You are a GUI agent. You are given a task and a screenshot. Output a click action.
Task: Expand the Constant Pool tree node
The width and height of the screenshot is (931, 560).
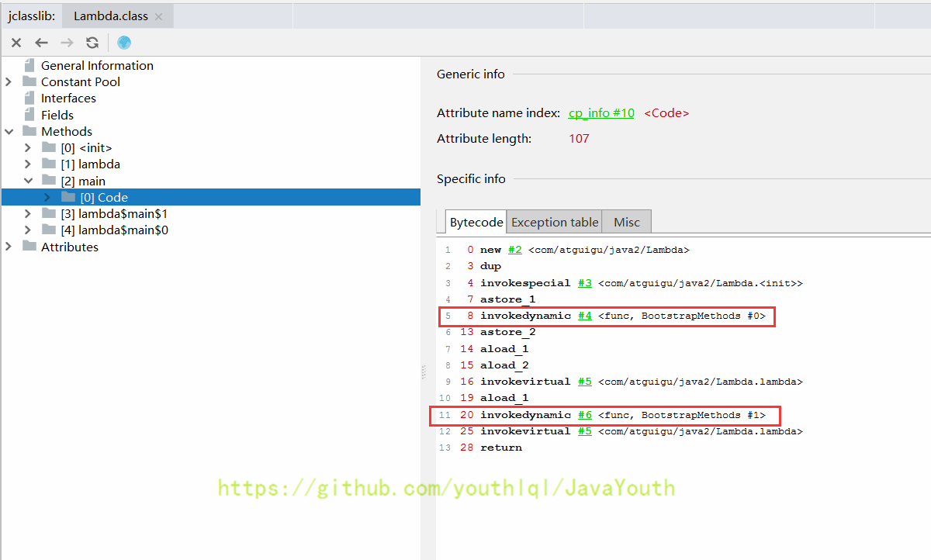coord(9,81)
